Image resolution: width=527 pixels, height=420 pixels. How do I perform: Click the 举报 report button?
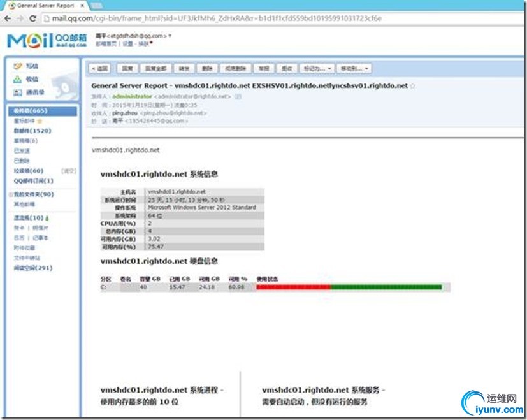coord(264,69)
